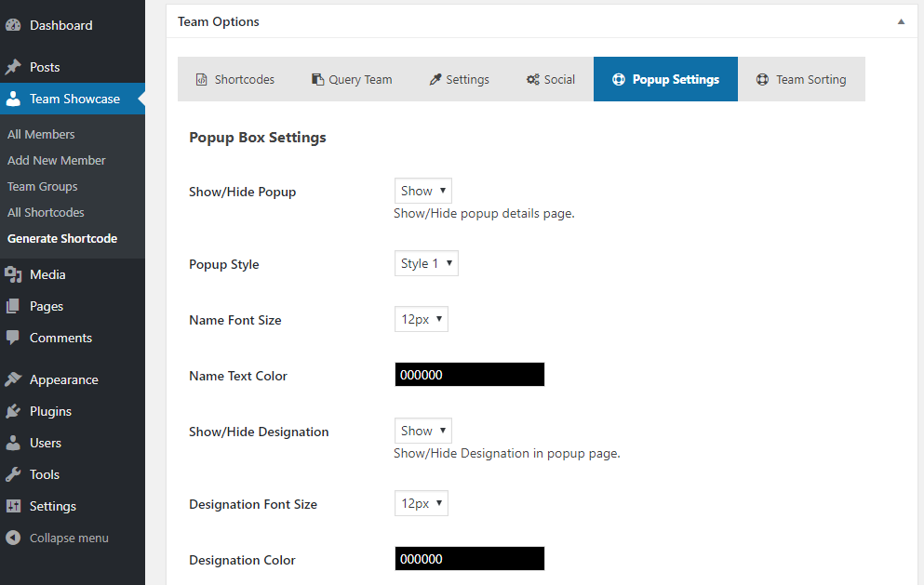Open the Popup Style dropdown
The image size is (924, 585).
click(426, 263)
